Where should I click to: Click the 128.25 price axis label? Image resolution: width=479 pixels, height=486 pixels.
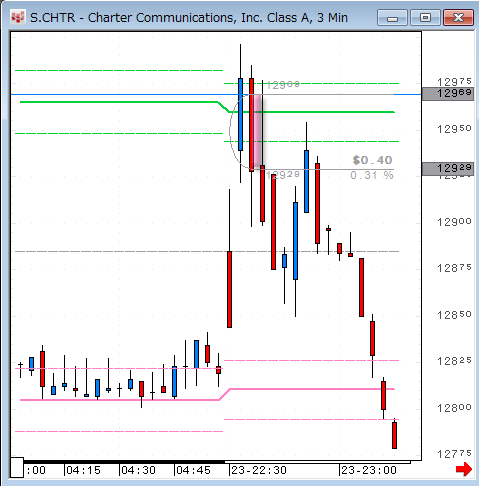pos(454,361)
